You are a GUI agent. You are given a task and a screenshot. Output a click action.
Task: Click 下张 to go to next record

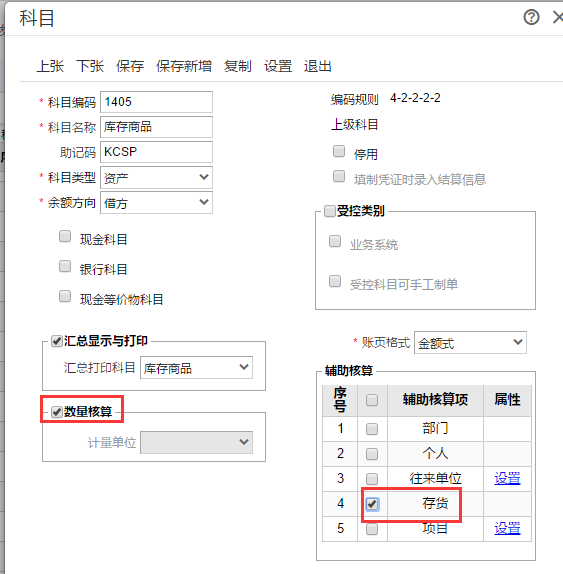click(x=90, y=66)
